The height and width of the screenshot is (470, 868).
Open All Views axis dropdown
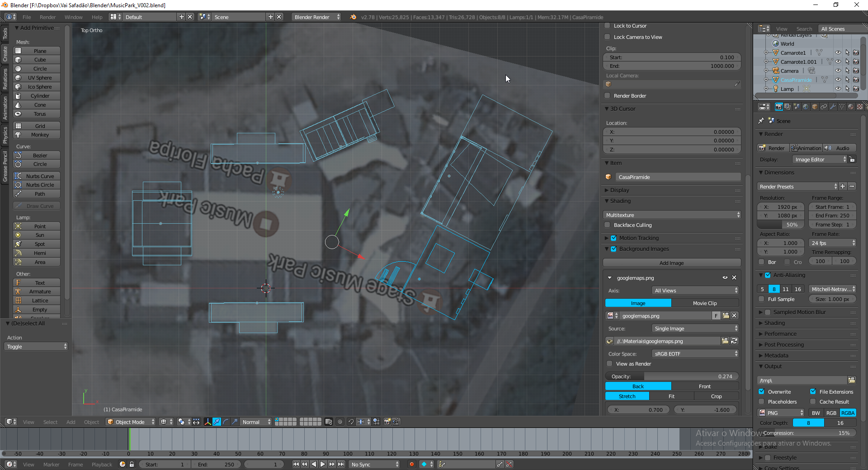click(695, 291)
